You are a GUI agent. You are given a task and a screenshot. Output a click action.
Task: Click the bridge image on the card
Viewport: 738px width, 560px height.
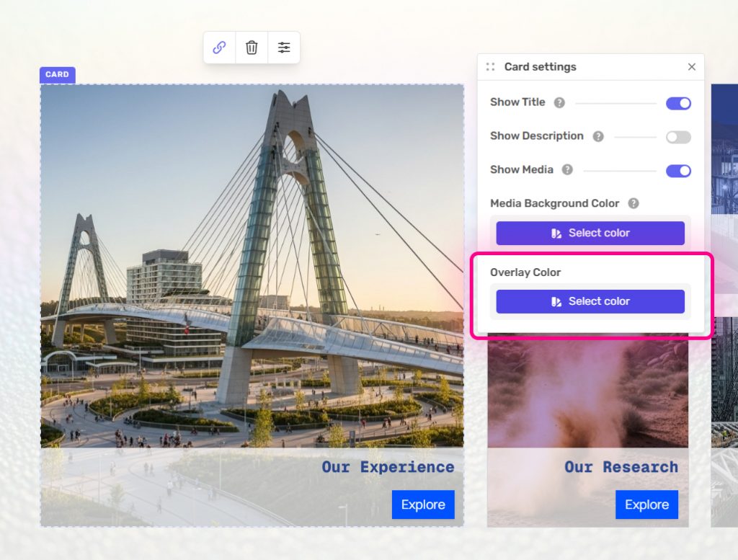(252, 267)
